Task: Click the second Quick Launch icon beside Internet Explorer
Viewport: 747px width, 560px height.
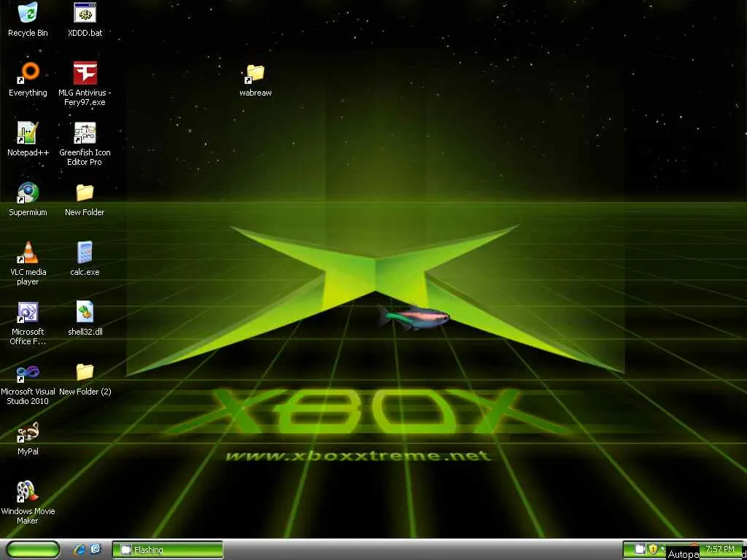Action: pyautogui.click(x=96, y=550)
